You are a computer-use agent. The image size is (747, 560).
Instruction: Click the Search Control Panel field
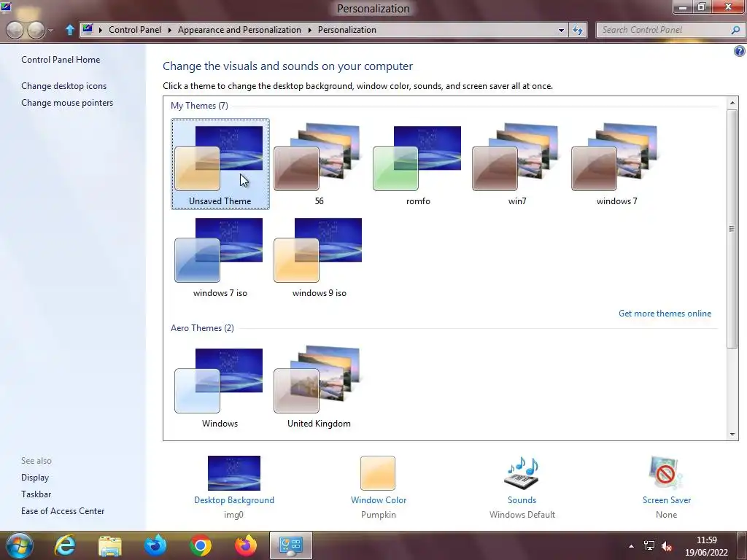pos(662,29)
